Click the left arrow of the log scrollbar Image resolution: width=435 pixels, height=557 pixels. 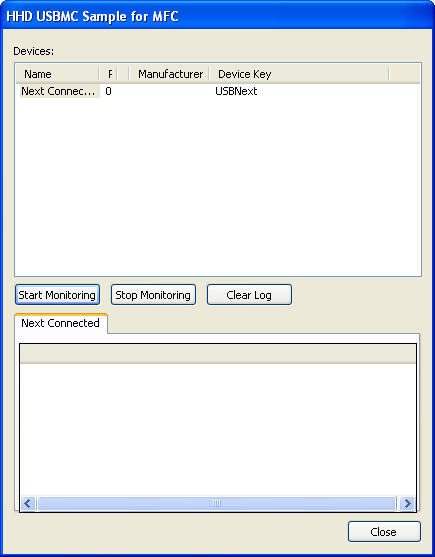click(x=28, y=503)
